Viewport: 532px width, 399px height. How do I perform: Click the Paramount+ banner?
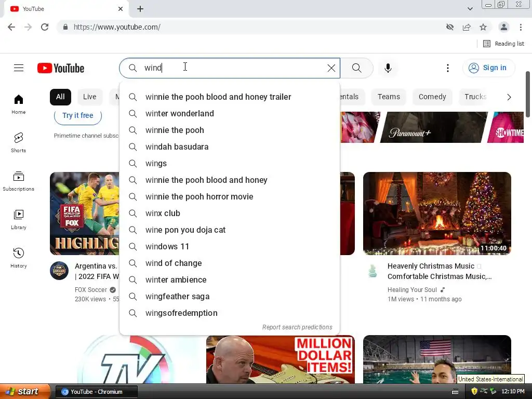tap(434, 127)
